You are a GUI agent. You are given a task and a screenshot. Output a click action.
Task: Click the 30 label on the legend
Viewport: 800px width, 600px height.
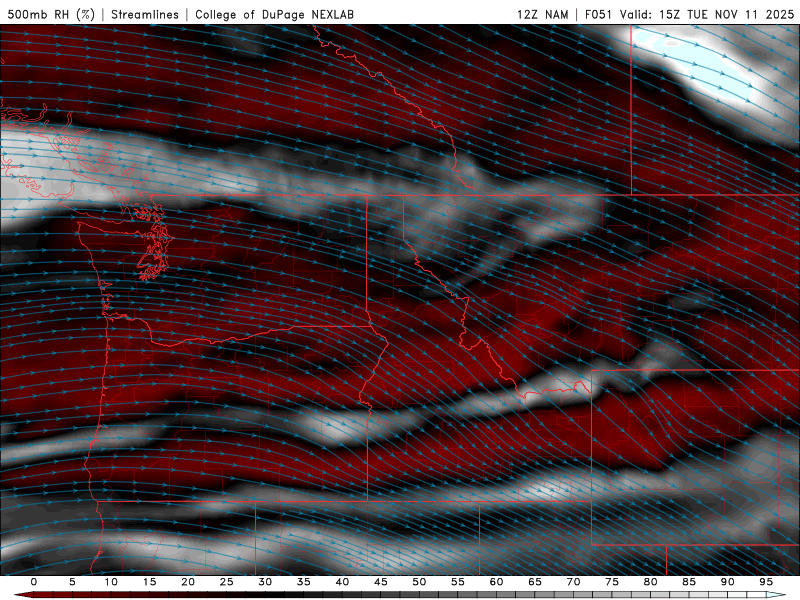tap(265, 582)
